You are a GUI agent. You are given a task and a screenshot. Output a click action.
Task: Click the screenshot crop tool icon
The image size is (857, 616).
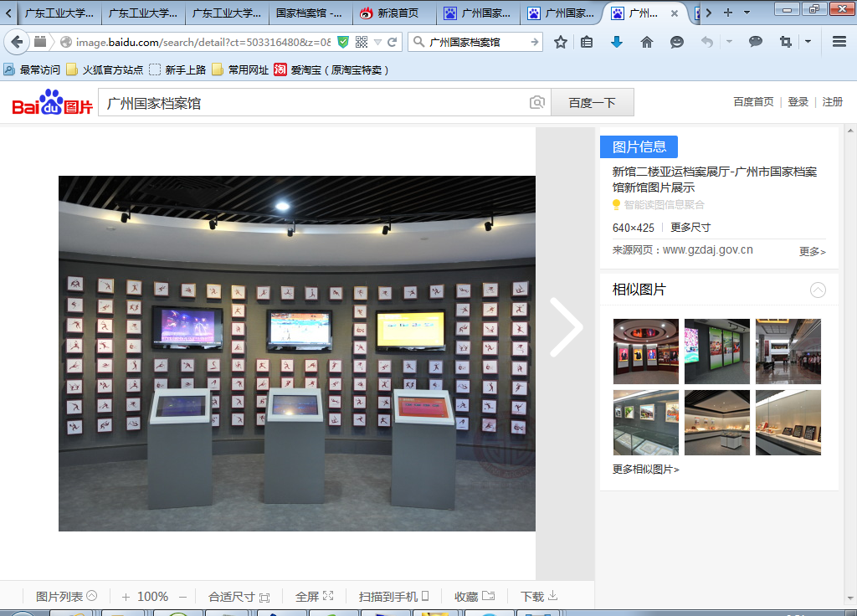[x=785, y=42]
